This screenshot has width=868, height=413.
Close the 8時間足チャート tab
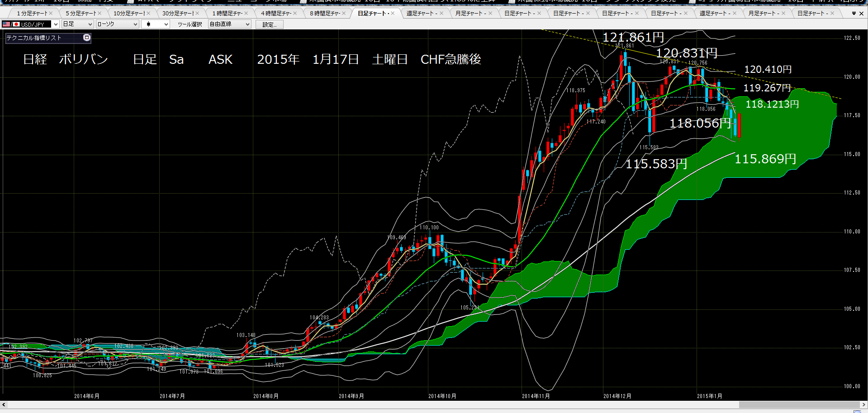[x=344, y=14]
